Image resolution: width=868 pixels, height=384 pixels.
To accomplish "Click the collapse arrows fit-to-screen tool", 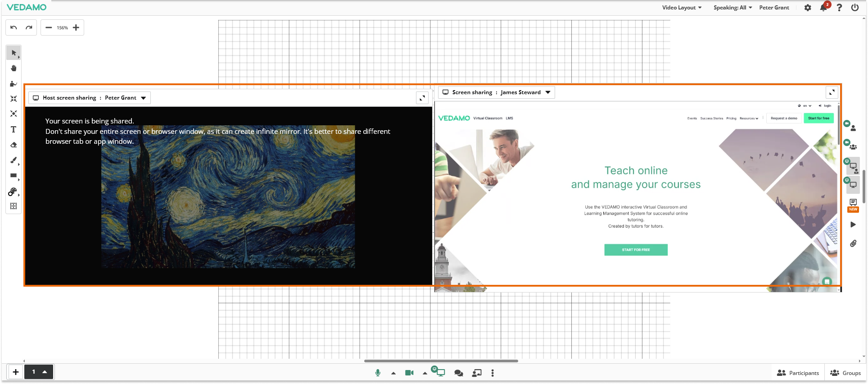I will point(14,99).
